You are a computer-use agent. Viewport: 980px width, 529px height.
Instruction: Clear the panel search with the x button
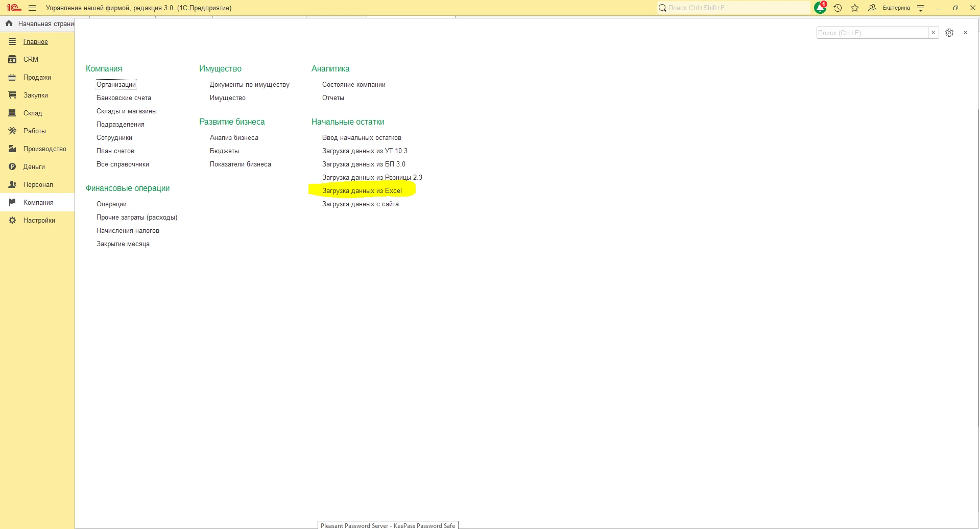point(933,33)
